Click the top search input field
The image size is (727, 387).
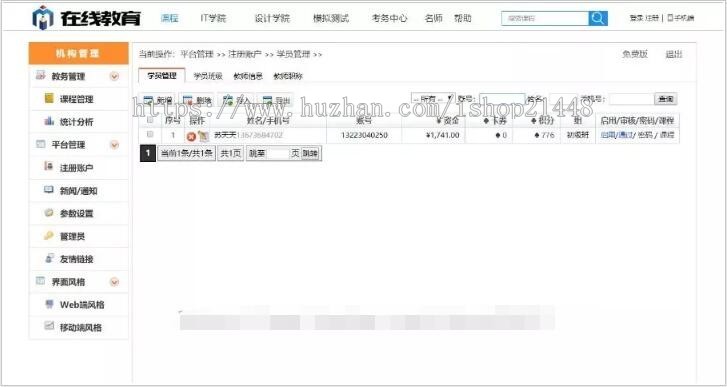545,19
